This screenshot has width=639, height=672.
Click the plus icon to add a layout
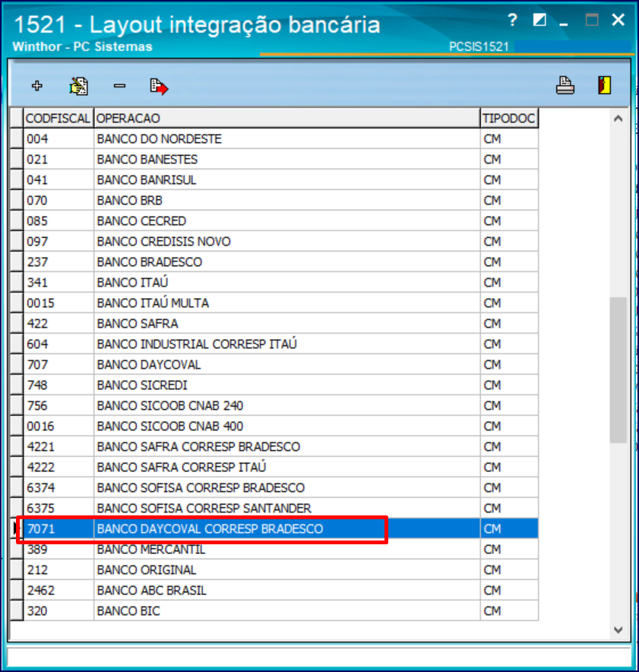tap(37, 86)
